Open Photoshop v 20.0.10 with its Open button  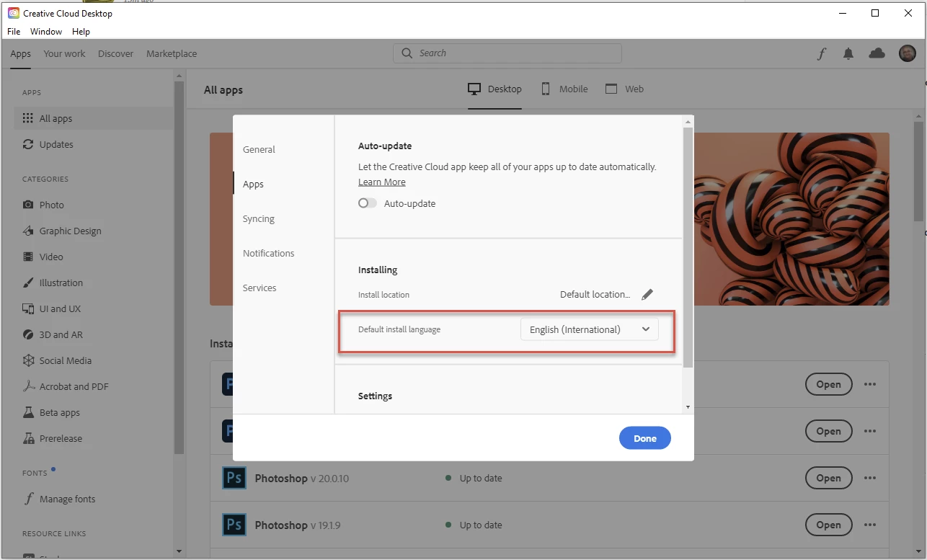click(828, 478)
